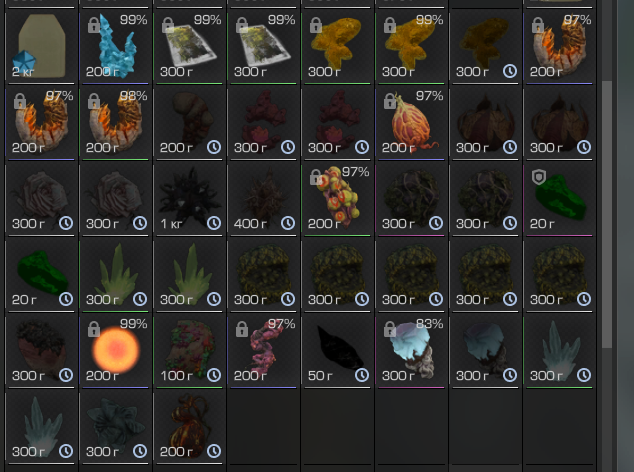
Task: Click the lava swirl 200 г item
Action: (189, 426)
